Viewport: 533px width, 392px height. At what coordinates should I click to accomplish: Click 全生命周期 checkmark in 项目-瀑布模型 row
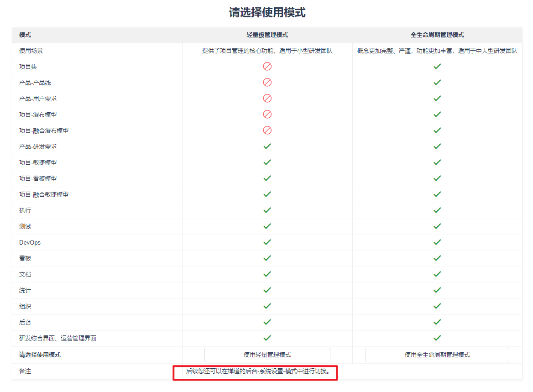(x=437, y=114)
